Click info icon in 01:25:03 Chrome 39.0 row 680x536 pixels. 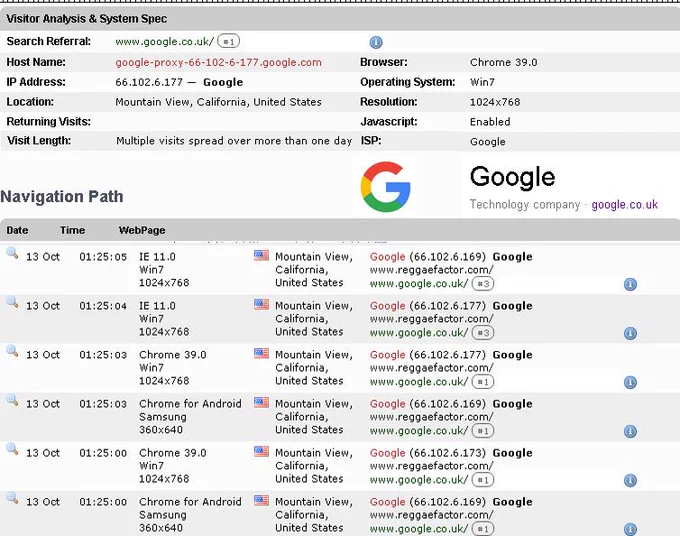(x=630, y=382)
